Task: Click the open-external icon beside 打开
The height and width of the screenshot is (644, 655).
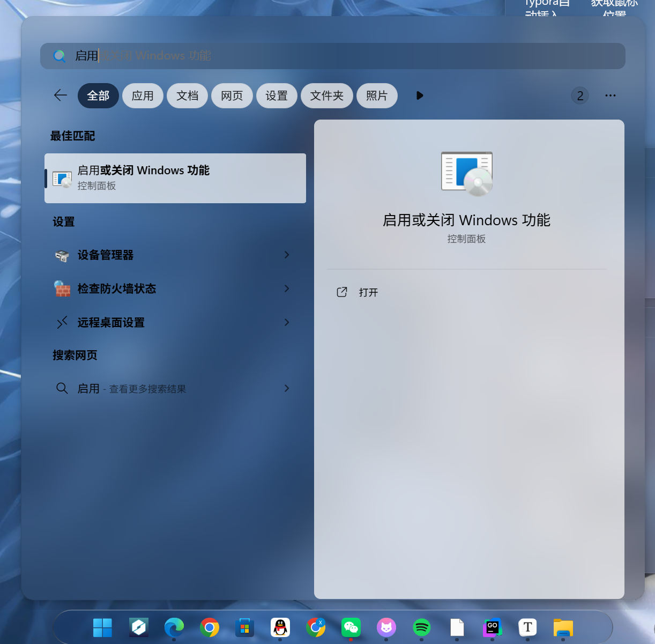Action: point(342,292)
